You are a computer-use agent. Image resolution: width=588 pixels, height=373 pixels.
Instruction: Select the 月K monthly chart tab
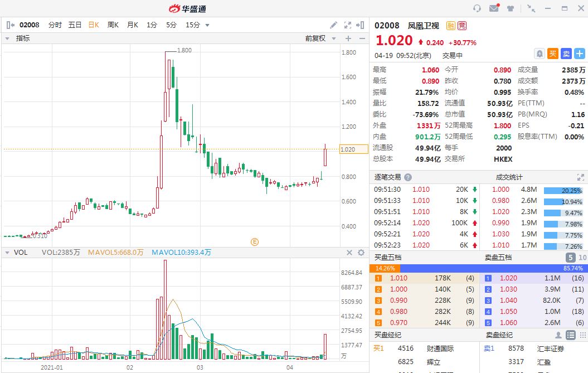coord(133,25)
